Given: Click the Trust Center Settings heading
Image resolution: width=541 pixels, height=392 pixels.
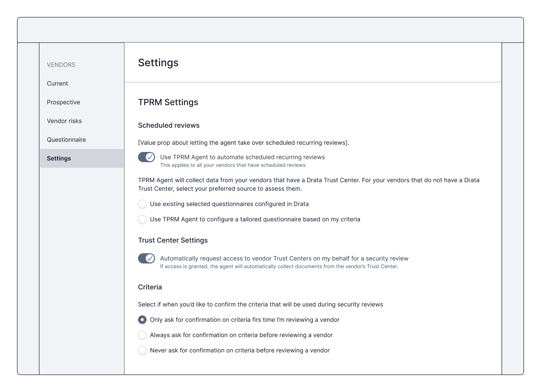Looking at the screenshot, I should (173, 240).
